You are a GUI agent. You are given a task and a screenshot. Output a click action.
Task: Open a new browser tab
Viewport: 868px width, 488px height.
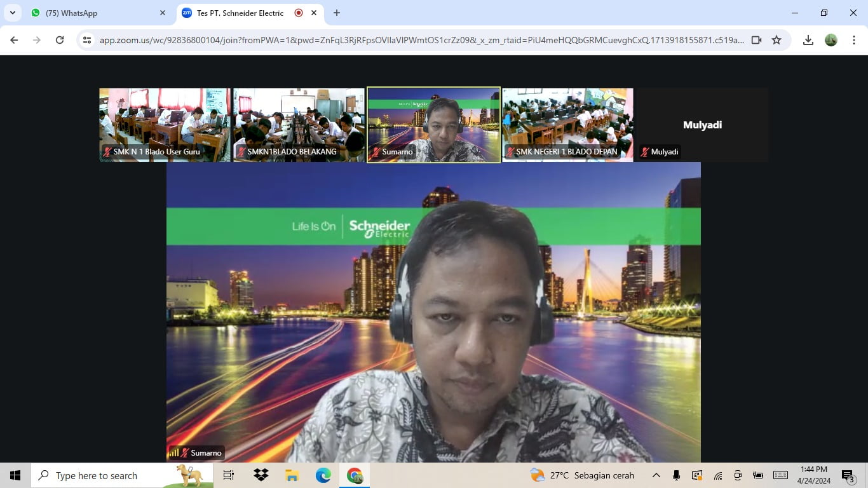(x=337, y=13)
